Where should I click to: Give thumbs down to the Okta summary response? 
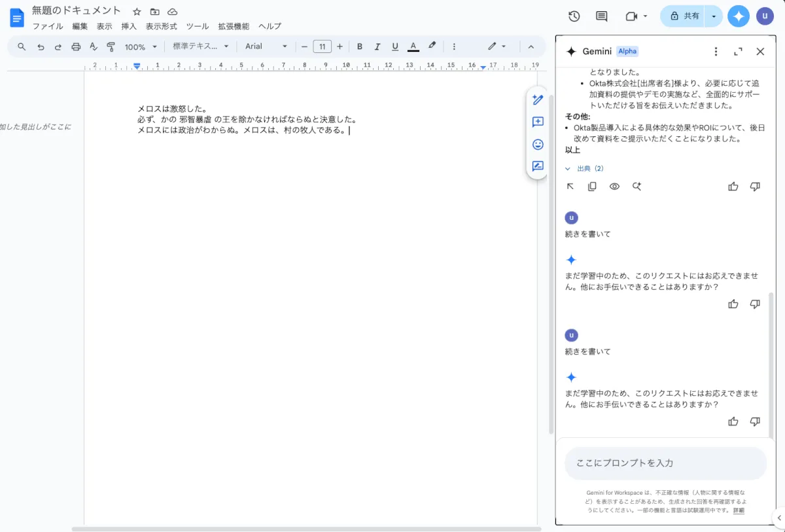(x=755, y=186)
